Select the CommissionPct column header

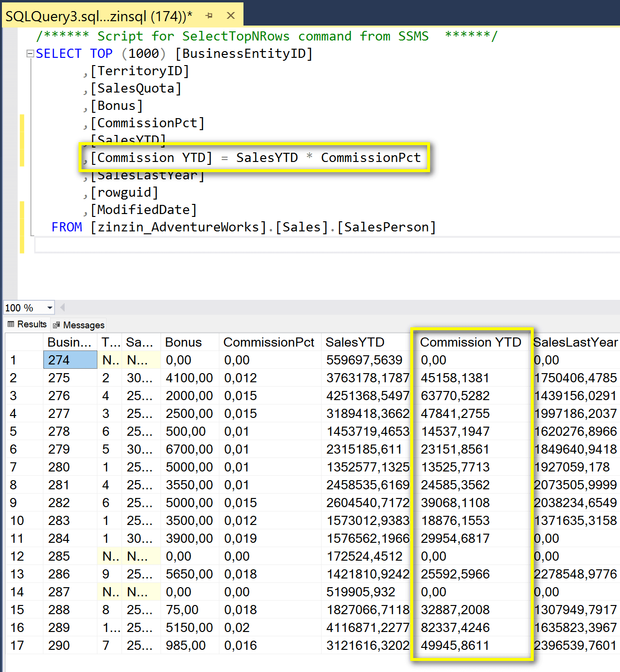[x=269, y=342]
